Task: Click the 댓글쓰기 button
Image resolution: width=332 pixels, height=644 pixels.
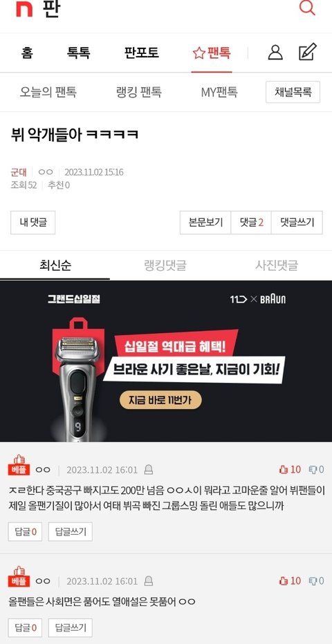Action: point(297,222)
